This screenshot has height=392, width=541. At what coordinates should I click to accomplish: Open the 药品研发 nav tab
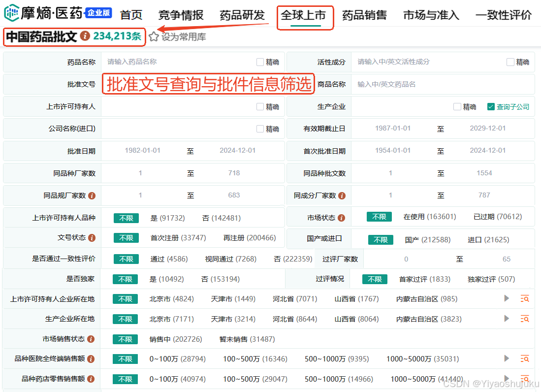[242, 15]
